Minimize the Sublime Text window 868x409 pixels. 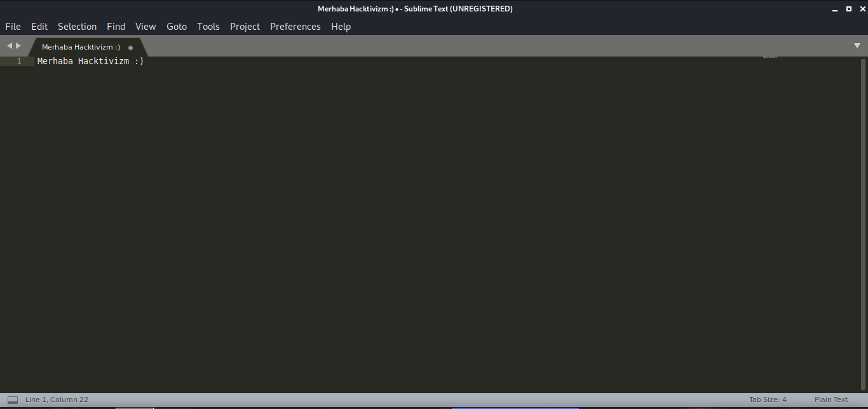[x=834, y=9]
